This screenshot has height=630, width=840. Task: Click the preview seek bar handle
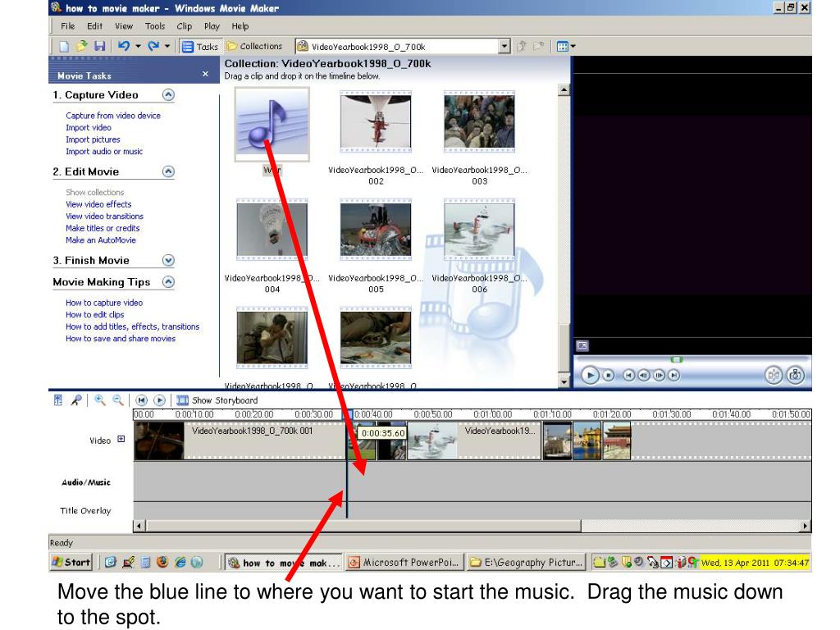tap(677, 359)
